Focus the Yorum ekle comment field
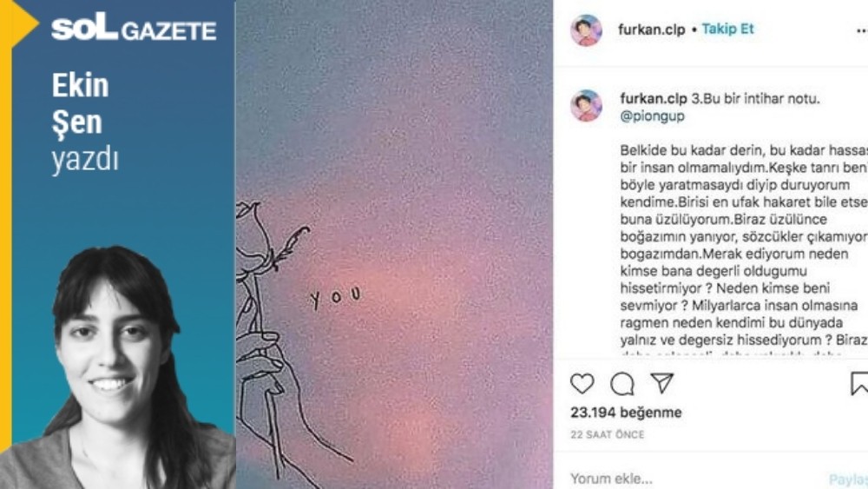Image resolution: width=868 pixels, height=489 pixels. pos(692,479)
